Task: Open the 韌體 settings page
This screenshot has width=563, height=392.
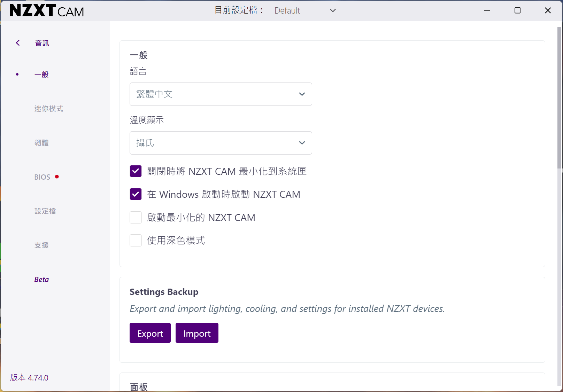Action: tap(41, 143)
